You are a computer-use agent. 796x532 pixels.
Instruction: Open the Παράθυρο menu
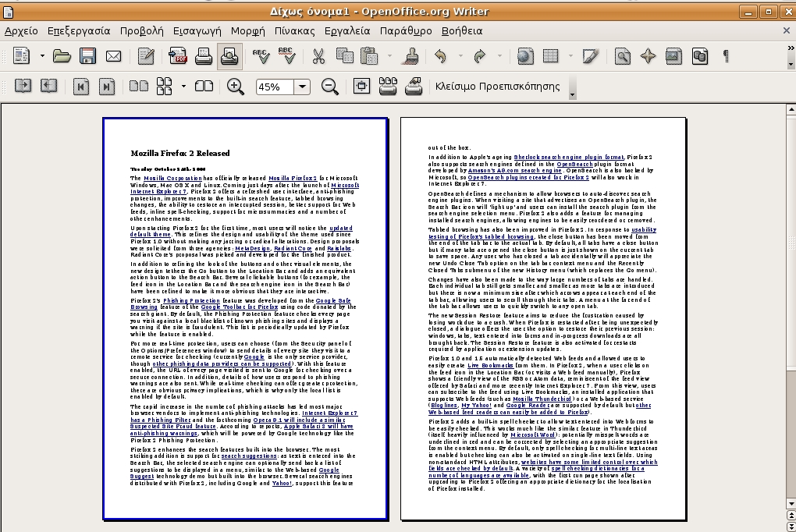[406, 31]
